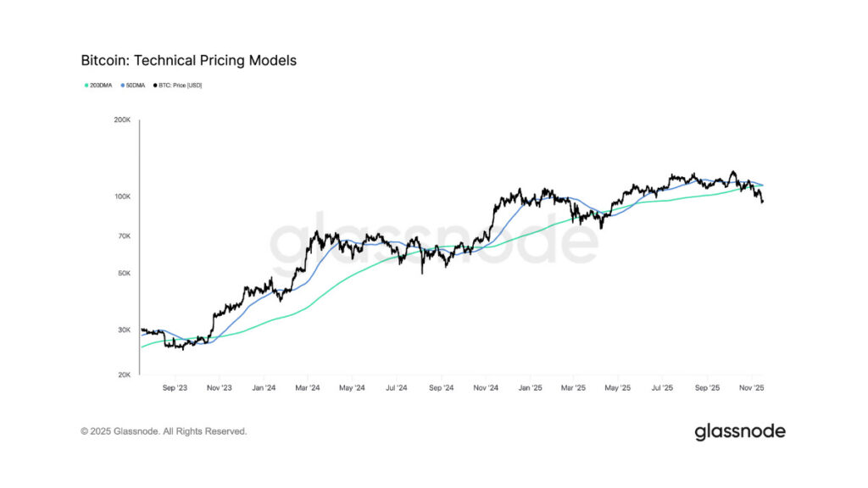This screenshot has height=488, width=868.
Task: Select the Mar '24 x-axis marker
Action: (307, 388)
